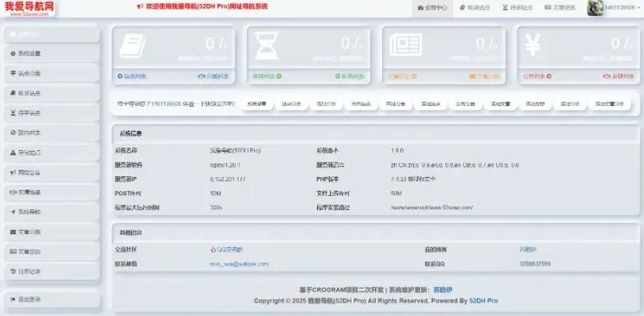Click the 系统设置 quick shortcut button
The width and height of the screenshot is (644, 316).
(x=256, y=104)
